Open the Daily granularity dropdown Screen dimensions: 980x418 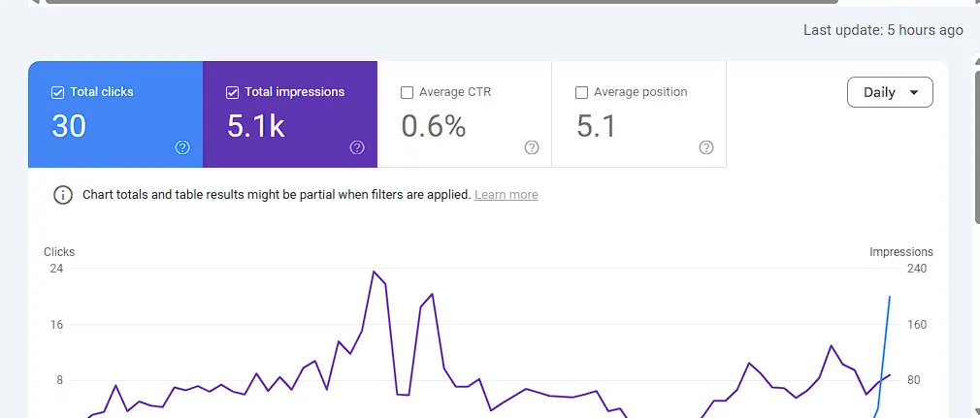890,92
